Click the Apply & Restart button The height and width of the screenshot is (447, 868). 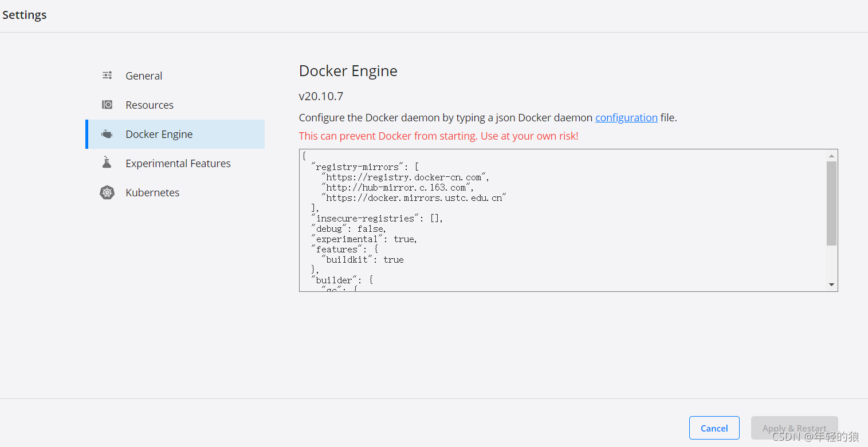coord(795,428)
